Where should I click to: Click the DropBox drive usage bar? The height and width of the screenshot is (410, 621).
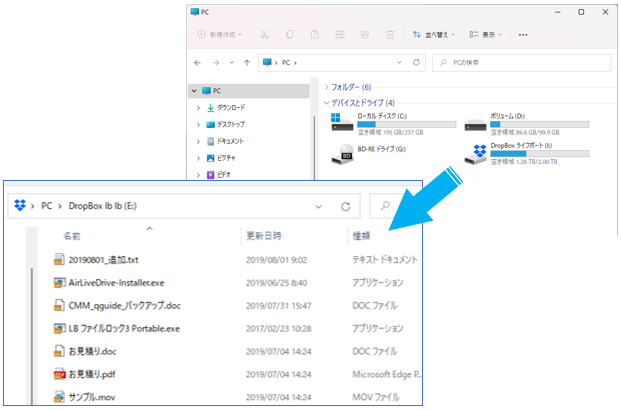coord(539,154)
